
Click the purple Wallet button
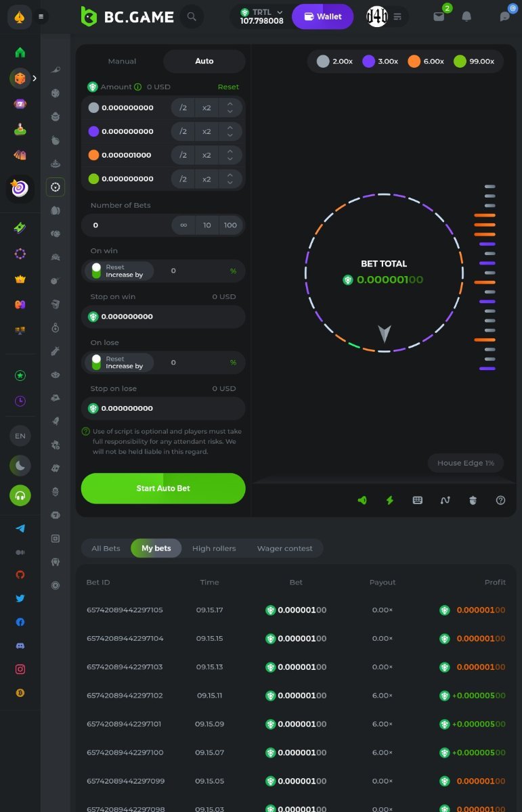click(x=322, y=16)
